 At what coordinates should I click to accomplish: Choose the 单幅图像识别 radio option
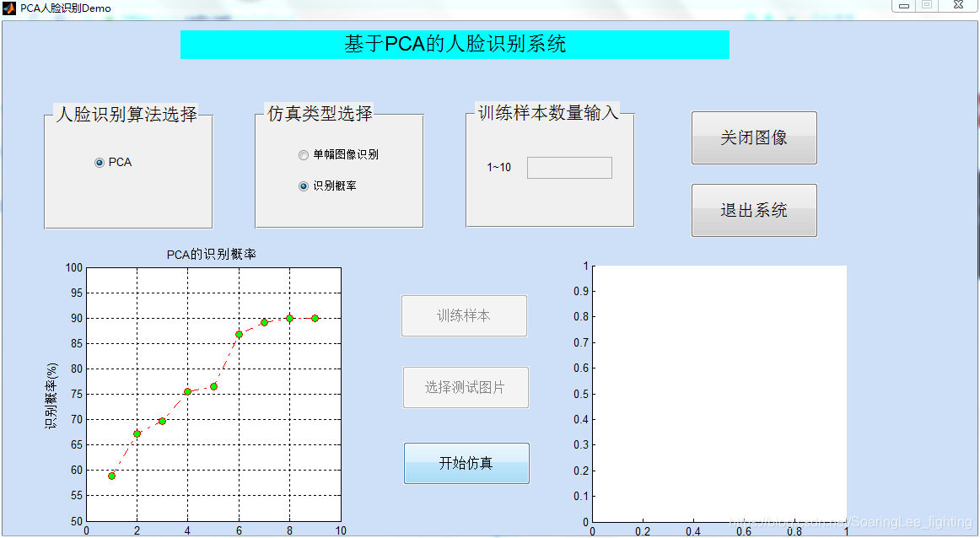pos(304,155)
